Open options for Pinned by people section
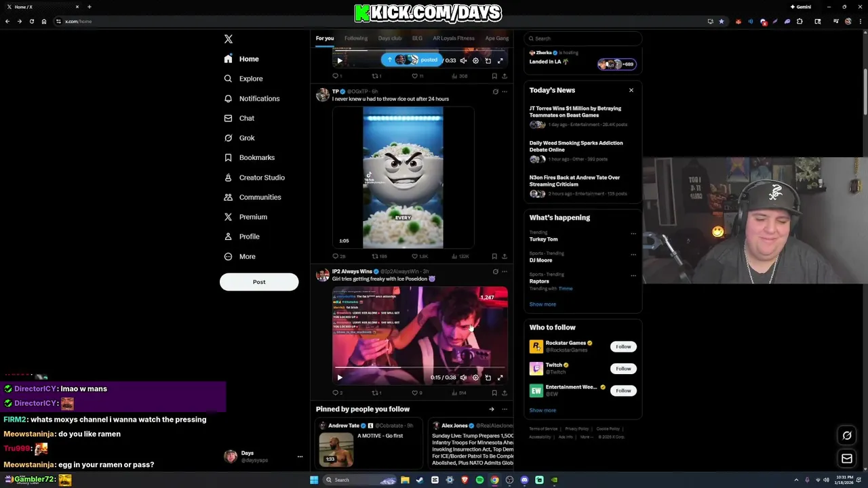The width and height of the screenshot is (868, 488). (x=505, y=409)
